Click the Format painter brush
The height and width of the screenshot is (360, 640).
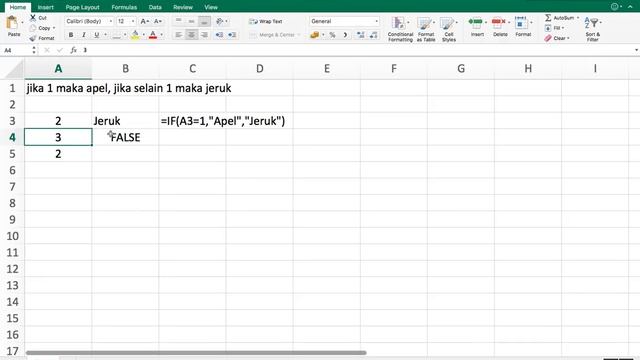pyautogui.click(x=33, y=38)
